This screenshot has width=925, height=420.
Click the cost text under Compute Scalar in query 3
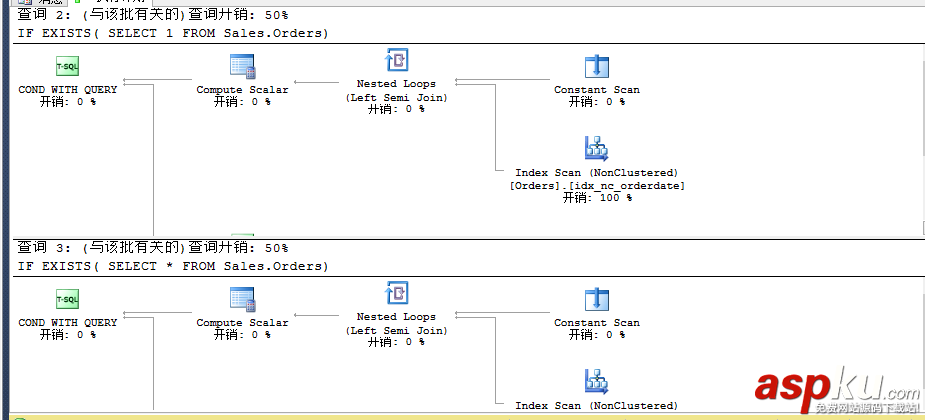click(242, 335)
